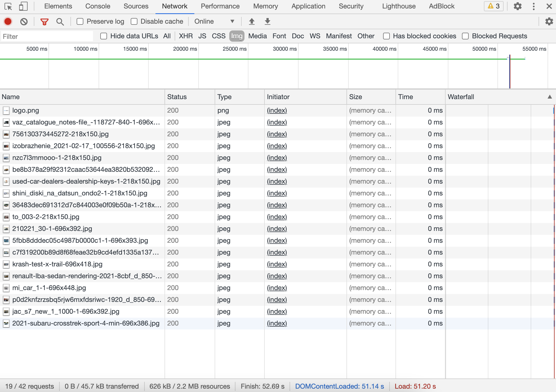Open the Application tab

click(308, 6)
